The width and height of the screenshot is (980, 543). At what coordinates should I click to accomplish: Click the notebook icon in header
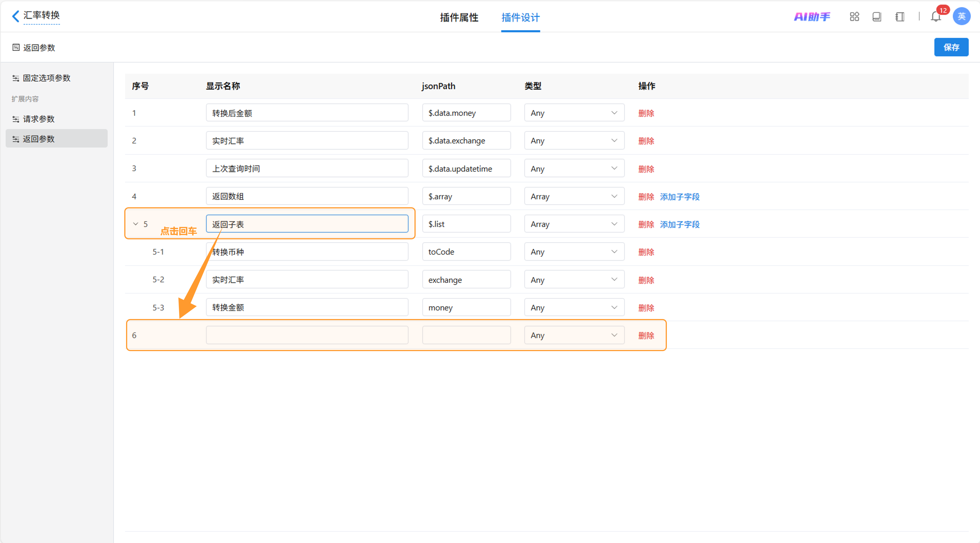pos(899,17)
